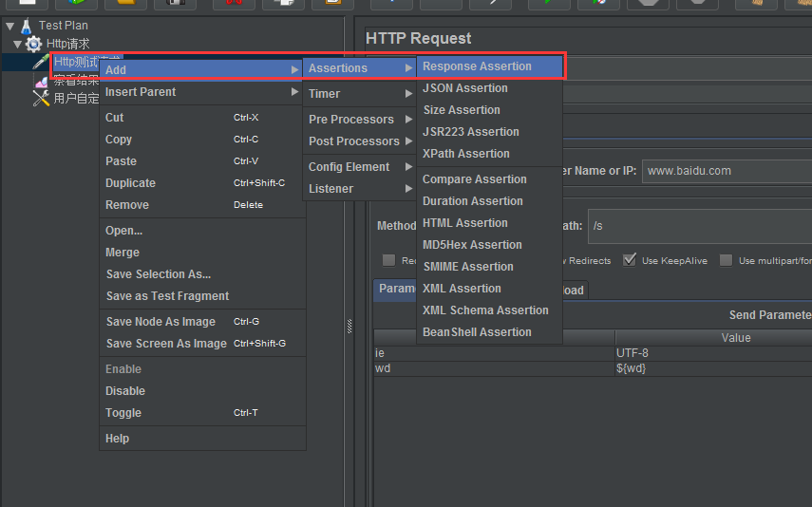
Task: Add a Size Assertion
Action: click(489, 110)
